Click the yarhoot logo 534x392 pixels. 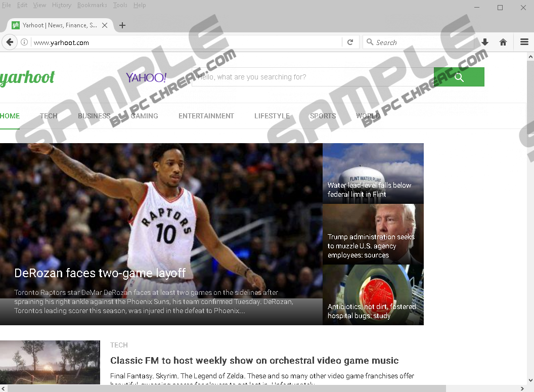[27, 77]
